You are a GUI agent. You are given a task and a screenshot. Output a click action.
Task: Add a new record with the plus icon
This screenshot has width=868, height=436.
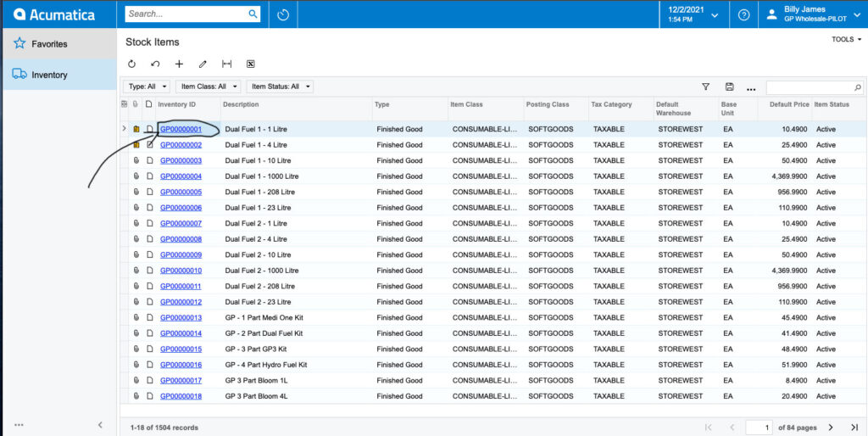tap(179, 64)
